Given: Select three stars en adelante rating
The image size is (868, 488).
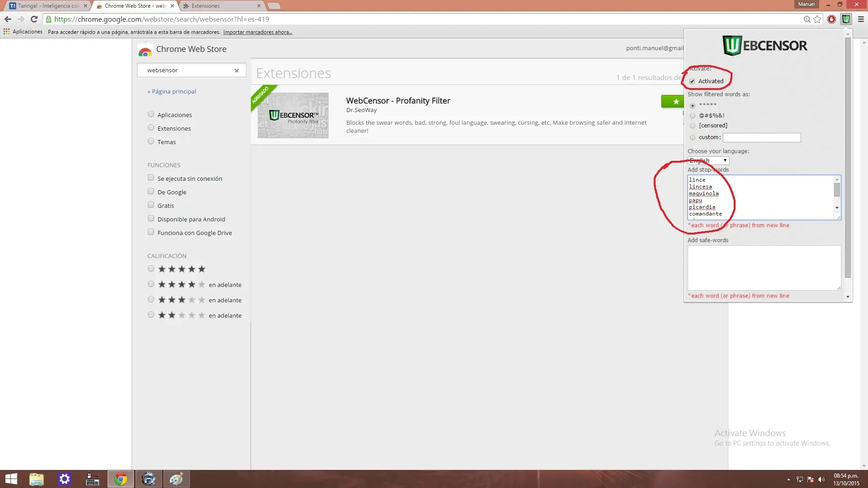Looking at the screenshot, I should pos(151,300).
